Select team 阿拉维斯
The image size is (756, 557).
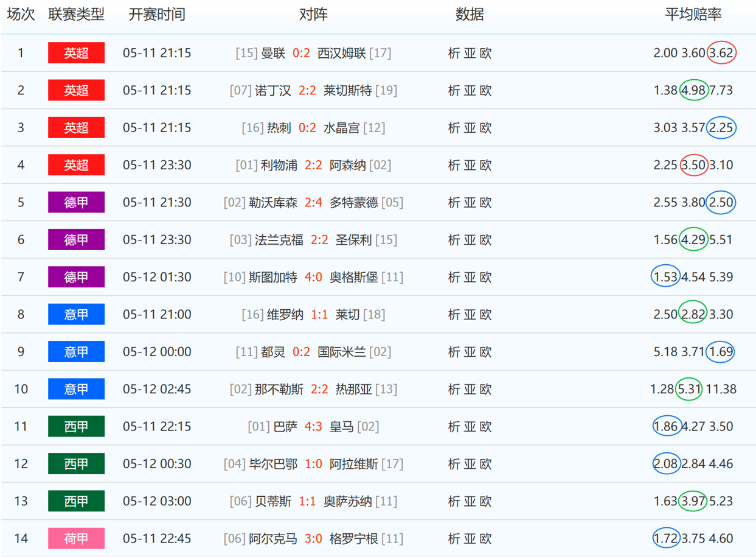point(354,464)
